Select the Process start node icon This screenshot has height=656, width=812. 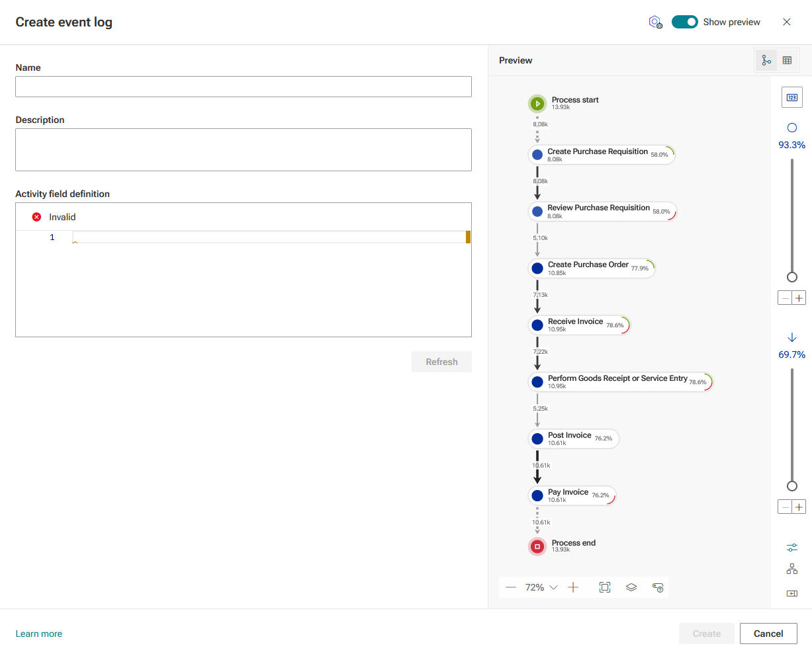[x=537, y=104]
